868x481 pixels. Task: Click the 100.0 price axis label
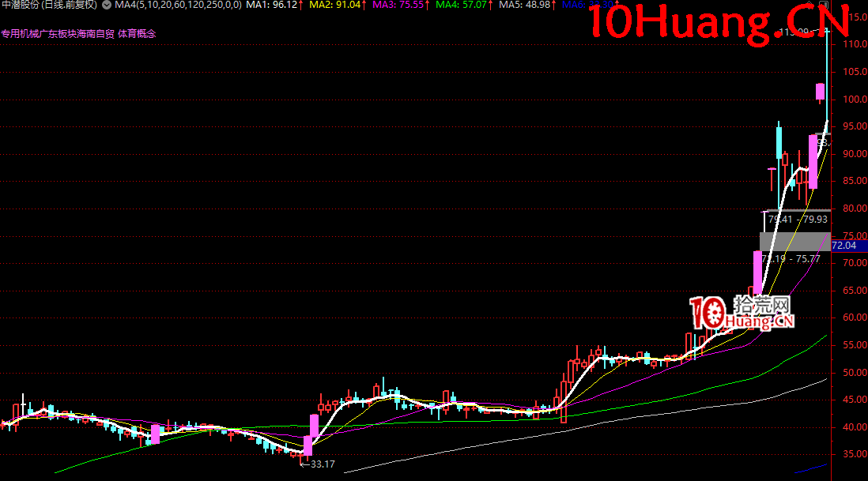tap(855, 100)
